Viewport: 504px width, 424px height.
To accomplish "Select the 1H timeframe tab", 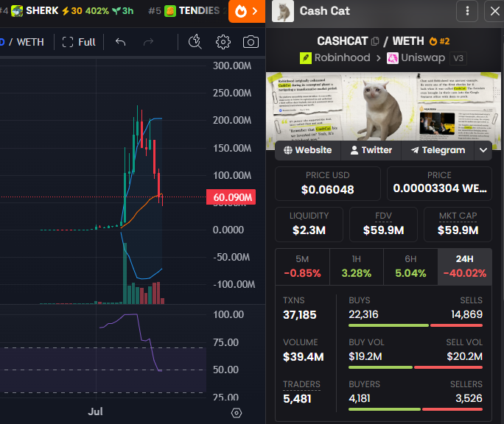I will tap(357, 266).
